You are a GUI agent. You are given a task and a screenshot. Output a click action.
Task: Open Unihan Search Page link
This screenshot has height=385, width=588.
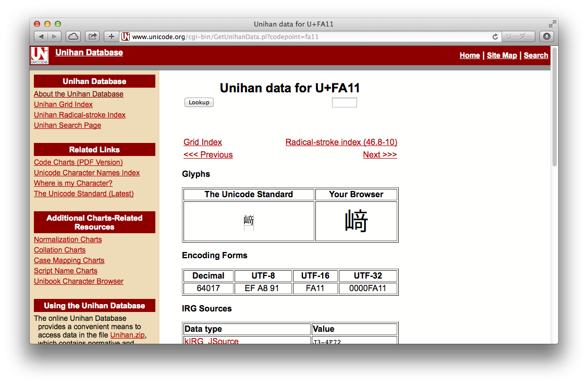pyautogui.click(x=67, y=125)
